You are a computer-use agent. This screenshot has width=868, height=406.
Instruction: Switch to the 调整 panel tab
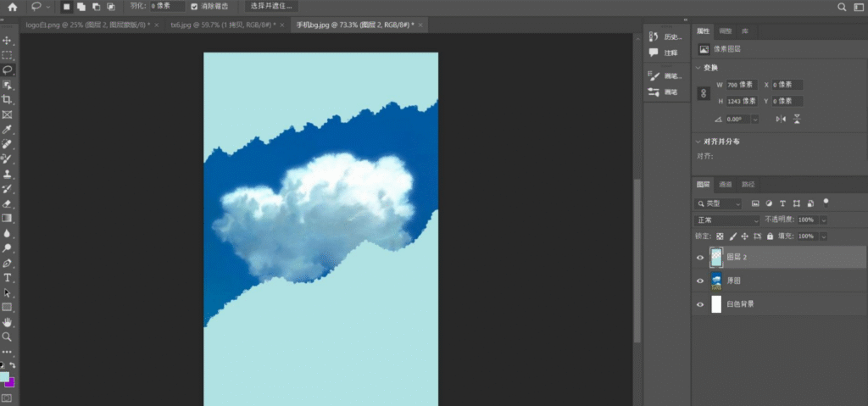coord(726,31)
